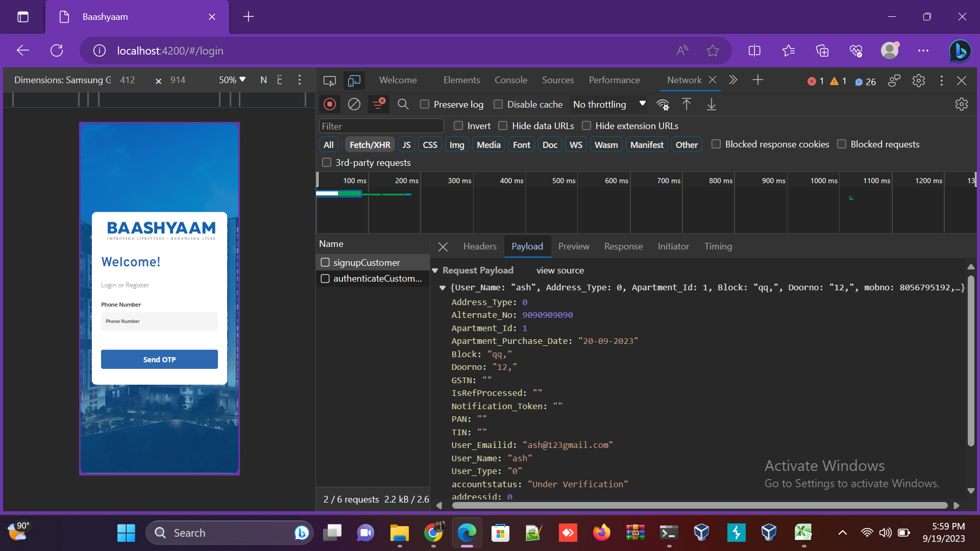Viewport: 980px width, 551px height.
Task: Collapse the Request Payload section
Action: (x=435, y=270)
